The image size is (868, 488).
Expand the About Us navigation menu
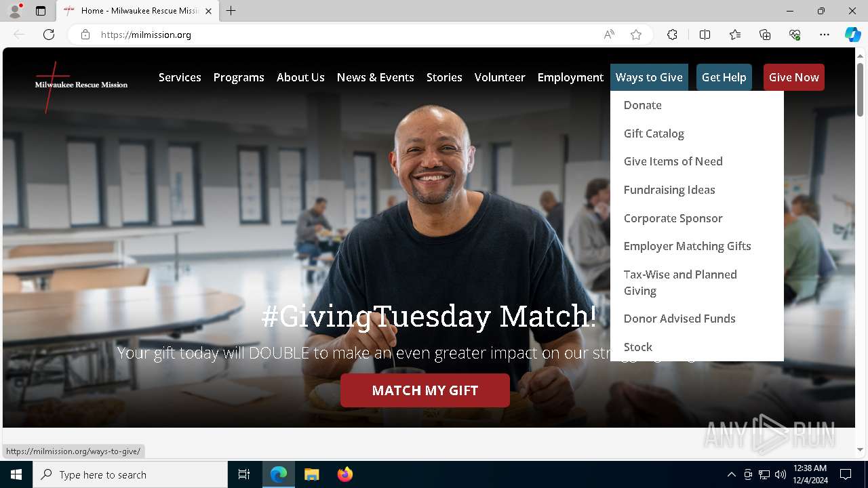click(x=300, y=77)
